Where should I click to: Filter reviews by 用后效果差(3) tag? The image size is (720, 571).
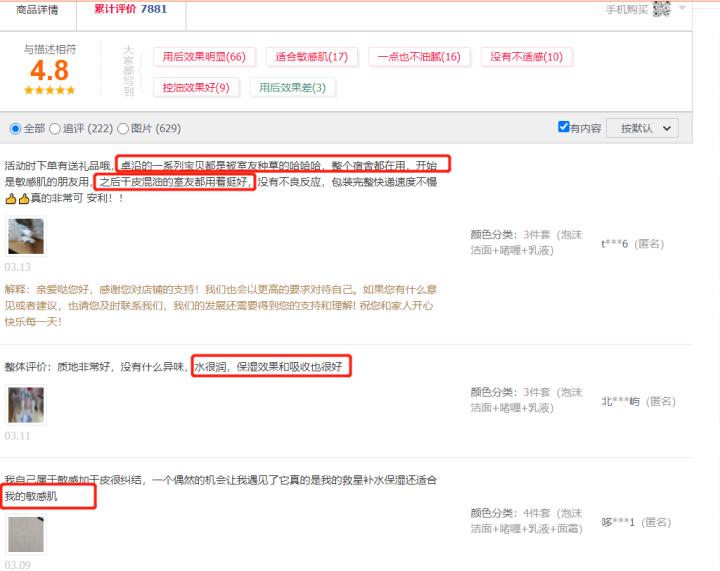[292, 88]
